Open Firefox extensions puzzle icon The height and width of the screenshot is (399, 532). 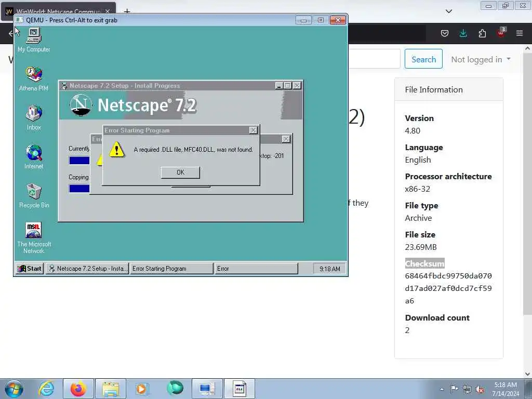(482, 33)
